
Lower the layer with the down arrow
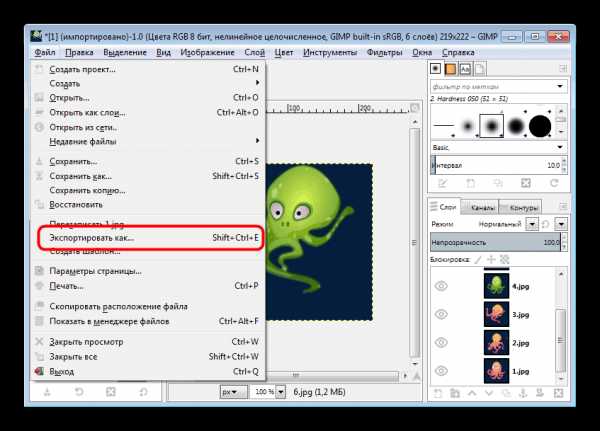click(x=489, y=393)
